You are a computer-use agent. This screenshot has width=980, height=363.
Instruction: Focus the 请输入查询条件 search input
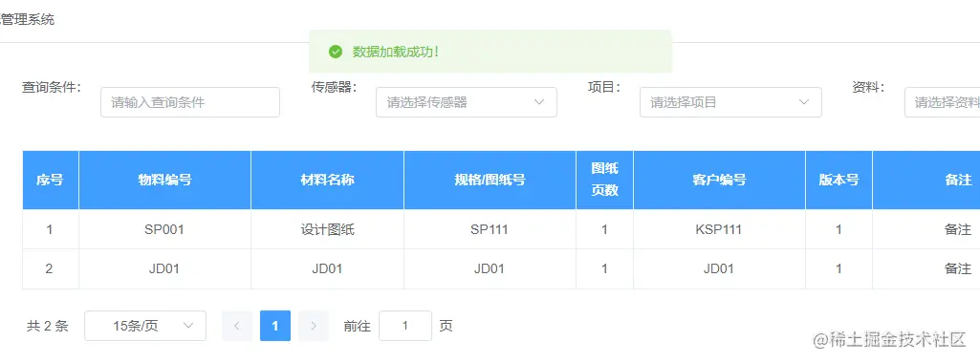190,102
